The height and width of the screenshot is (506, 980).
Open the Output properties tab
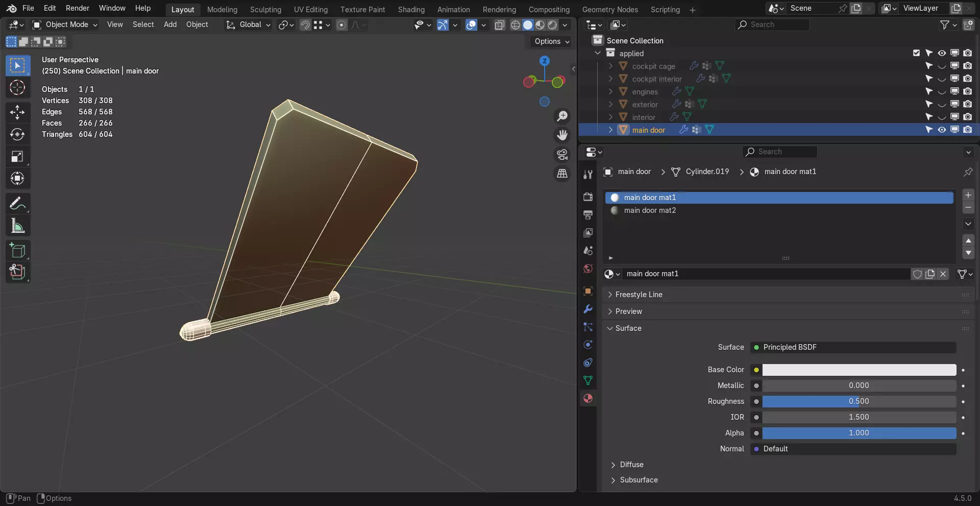point(588,214)
